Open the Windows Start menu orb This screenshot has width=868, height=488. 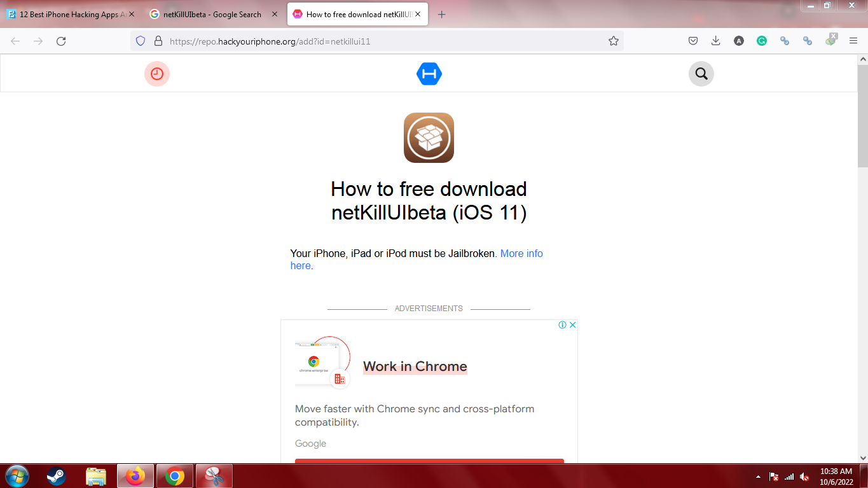pyautogui.click(x=17, y=476)
